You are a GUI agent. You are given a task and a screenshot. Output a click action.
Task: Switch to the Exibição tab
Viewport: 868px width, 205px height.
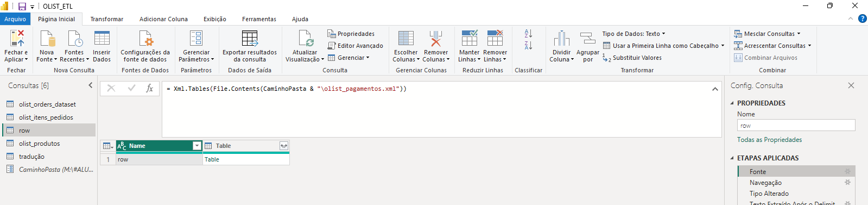[215, 19]
